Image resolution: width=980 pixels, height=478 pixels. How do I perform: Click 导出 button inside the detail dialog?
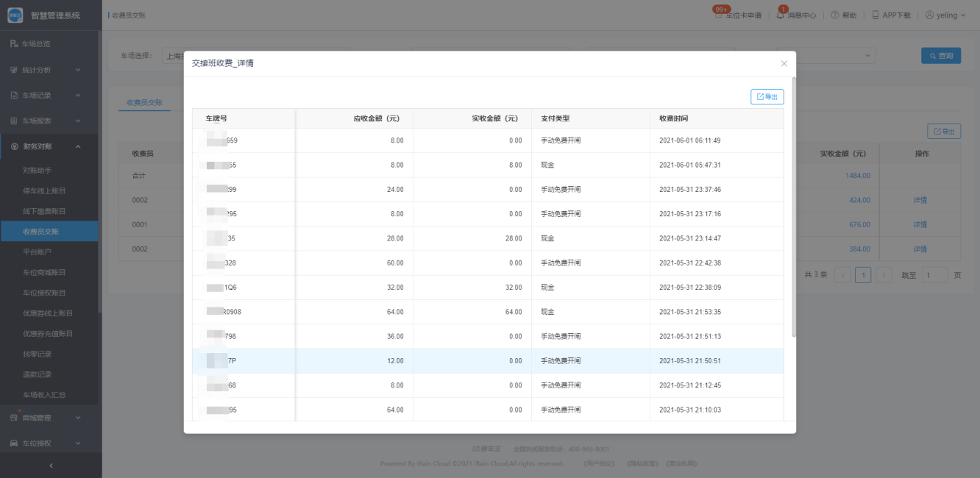pyautogui.click(x=767, y=97)
